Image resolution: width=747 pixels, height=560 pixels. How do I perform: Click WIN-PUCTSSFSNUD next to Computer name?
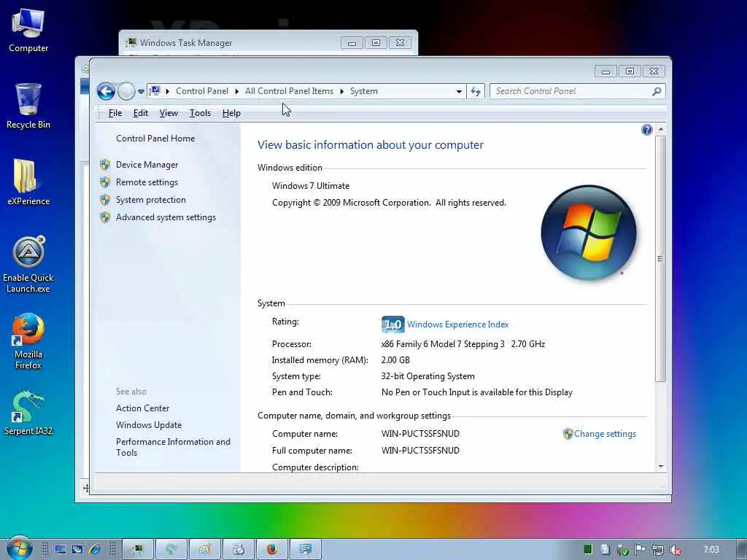tap(420, 434)
